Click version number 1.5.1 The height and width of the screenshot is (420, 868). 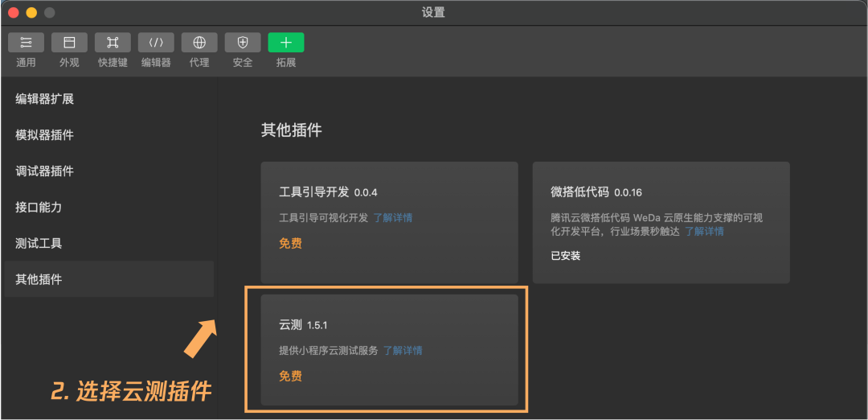point(317,326)
